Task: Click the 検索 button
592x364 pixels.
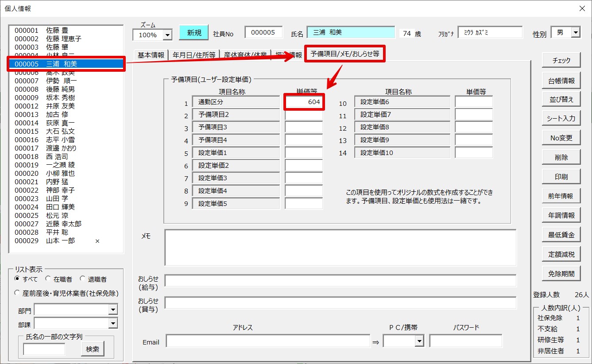Action: click(x=93, y=349)
